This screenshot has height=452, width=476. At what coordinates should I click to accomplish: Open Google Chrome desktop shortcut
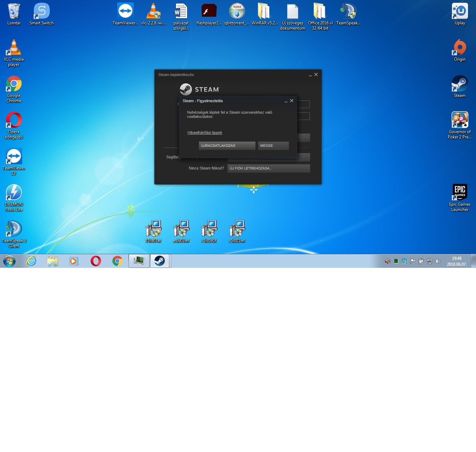[14, 89]
